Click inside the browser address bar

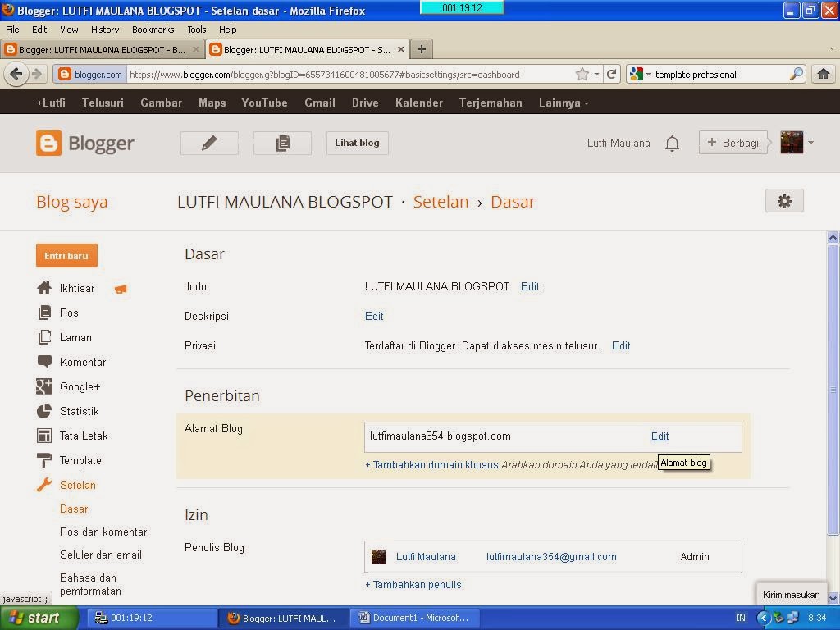[328, 74]
